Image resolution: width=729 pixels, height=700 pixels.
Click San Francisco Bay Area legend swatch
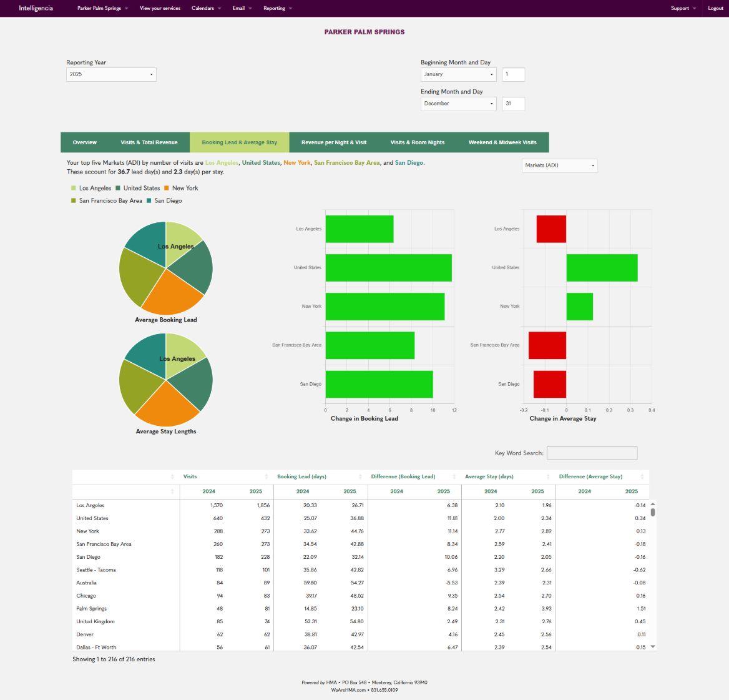pos(74,200)
